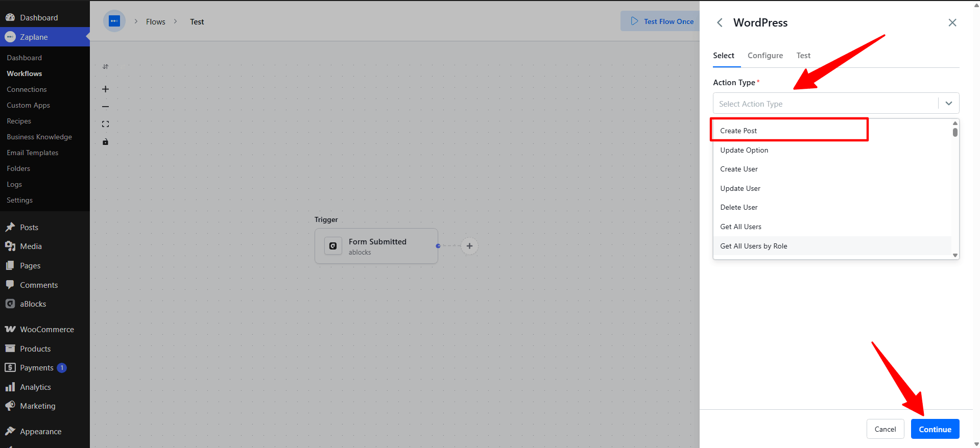Click the aBlocks icon in Form Submitted node

(333, 246)
